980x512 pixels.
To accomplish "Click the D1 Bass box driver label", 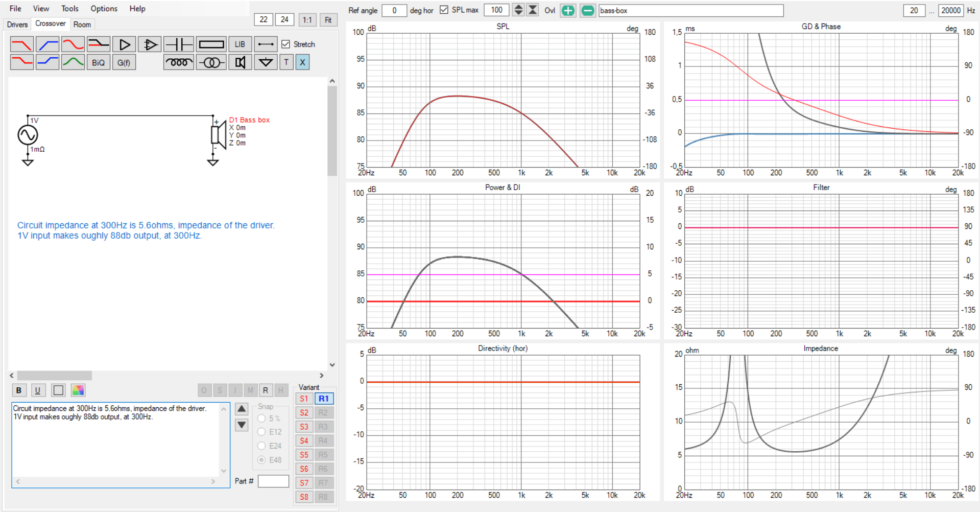I will coord(249,120).
